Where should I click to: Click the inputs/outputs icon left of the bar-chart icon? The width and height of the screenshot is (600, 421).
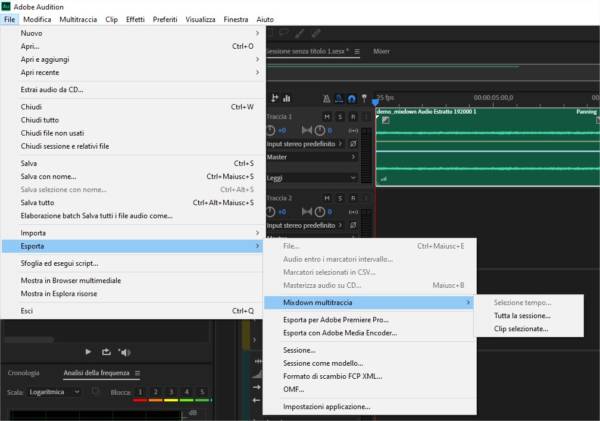274,98
